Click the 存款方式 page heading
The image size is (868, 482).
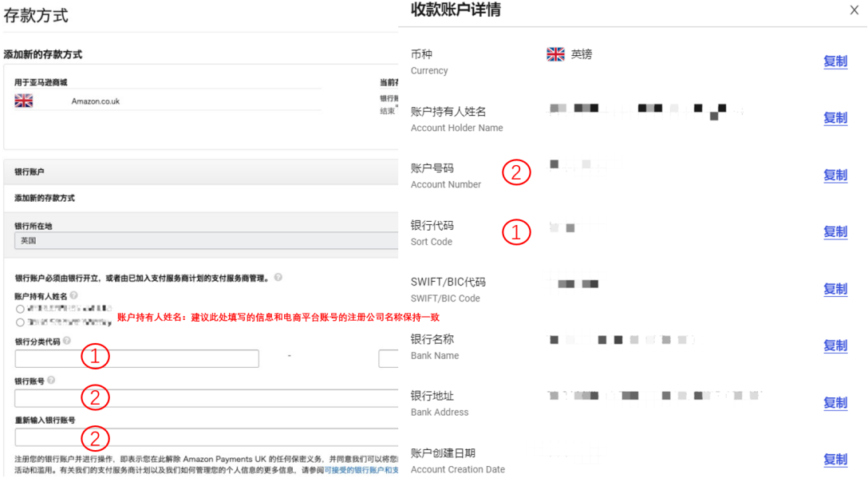pyautogui.click(x=36, y=15)
